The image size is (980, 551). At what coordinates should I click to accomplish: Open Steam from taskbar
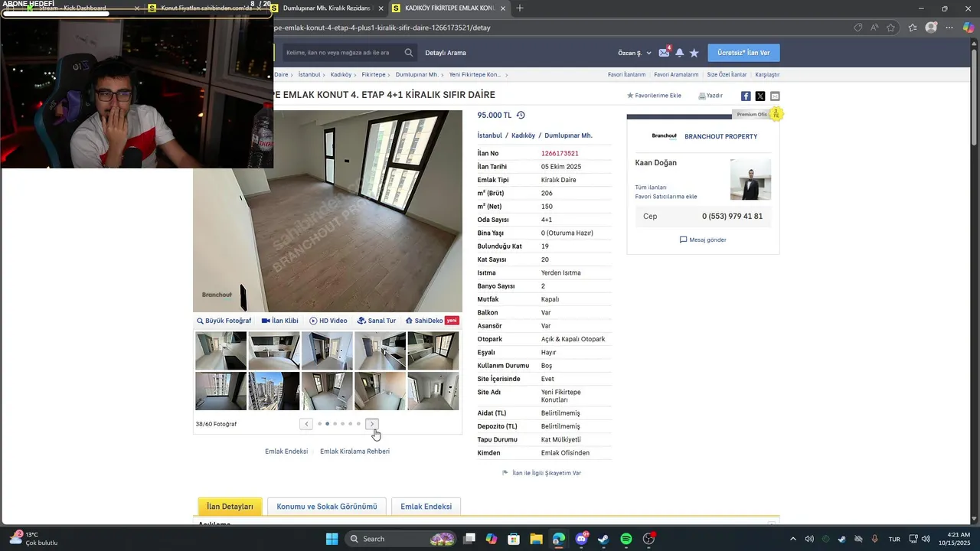[603, 539]
